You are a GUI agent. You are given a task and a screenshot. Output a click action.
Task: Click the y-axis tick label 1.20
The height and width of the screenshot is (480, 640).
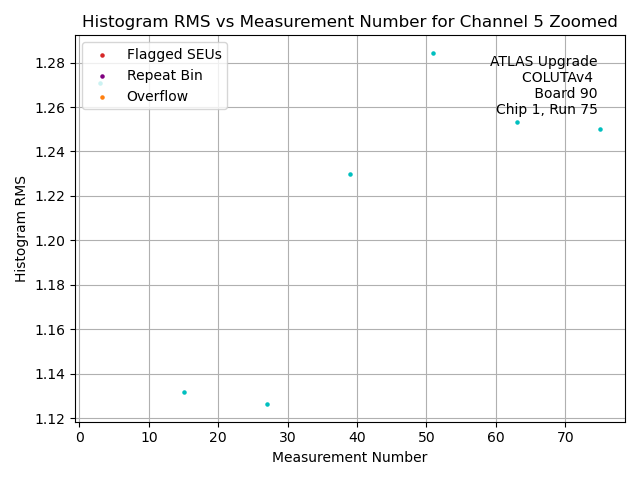[x=52, y=241]
